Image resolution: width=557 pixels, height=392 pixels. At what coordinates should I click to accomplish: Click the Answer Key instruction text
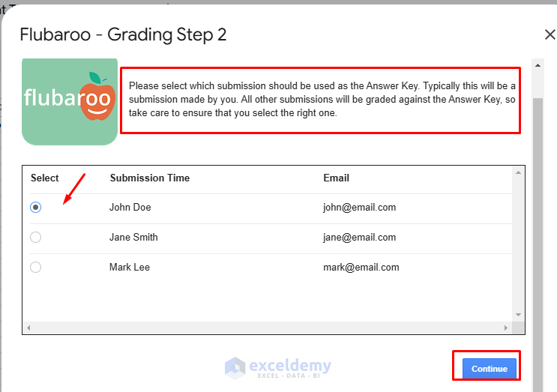click(x=322, y=99)
